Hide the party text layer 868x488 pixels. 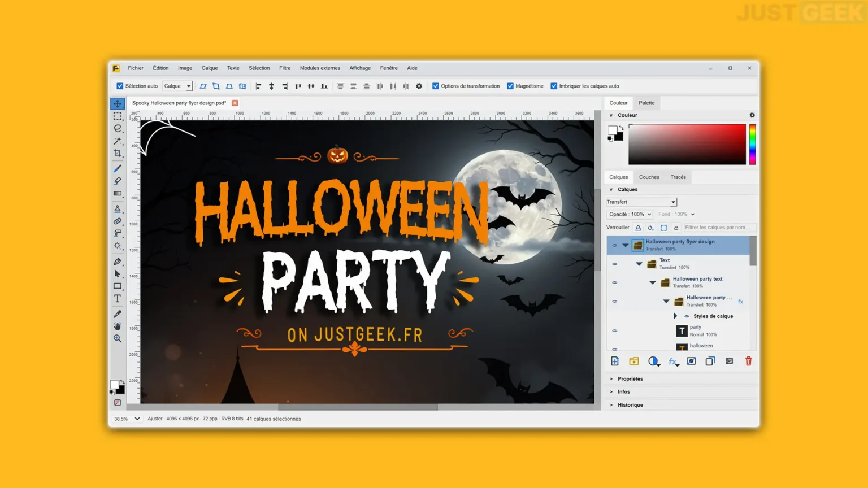pyautogui.click(x=615, y=330)
